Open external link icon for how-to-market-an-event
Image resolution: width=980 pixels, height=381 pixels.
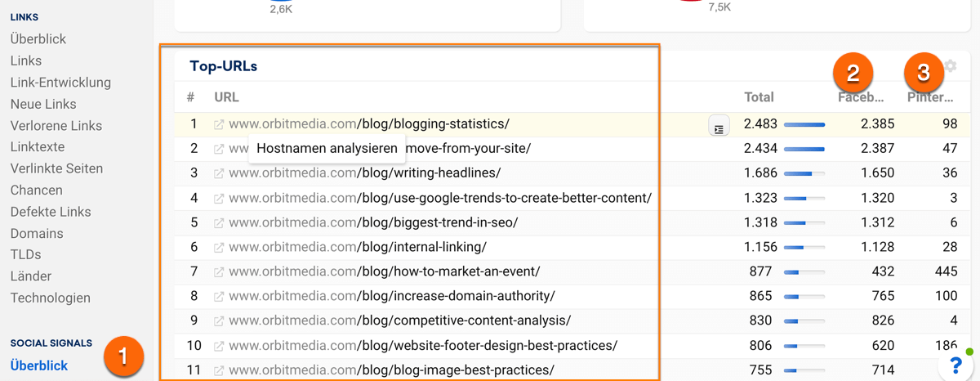point(219,271)
